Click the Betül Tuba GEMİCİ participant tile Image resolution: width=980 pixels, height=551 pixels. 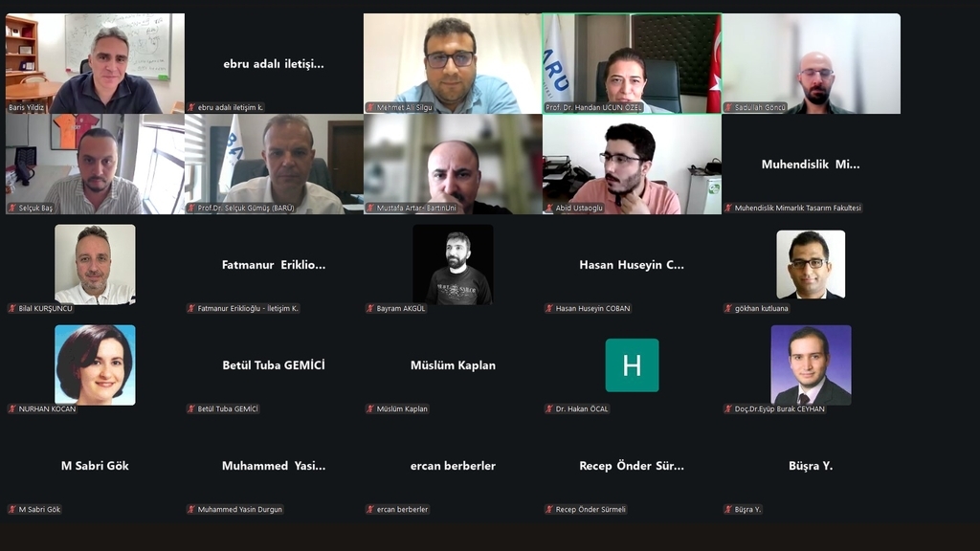click(x=274, y=365)
